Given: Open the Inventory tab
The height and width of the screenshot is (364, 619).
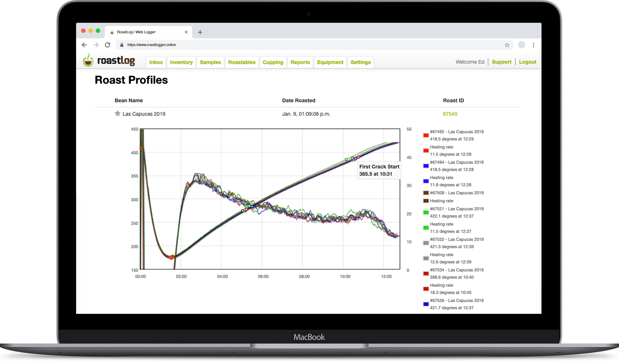Looking at the screenshot, I should click(181, 62).
